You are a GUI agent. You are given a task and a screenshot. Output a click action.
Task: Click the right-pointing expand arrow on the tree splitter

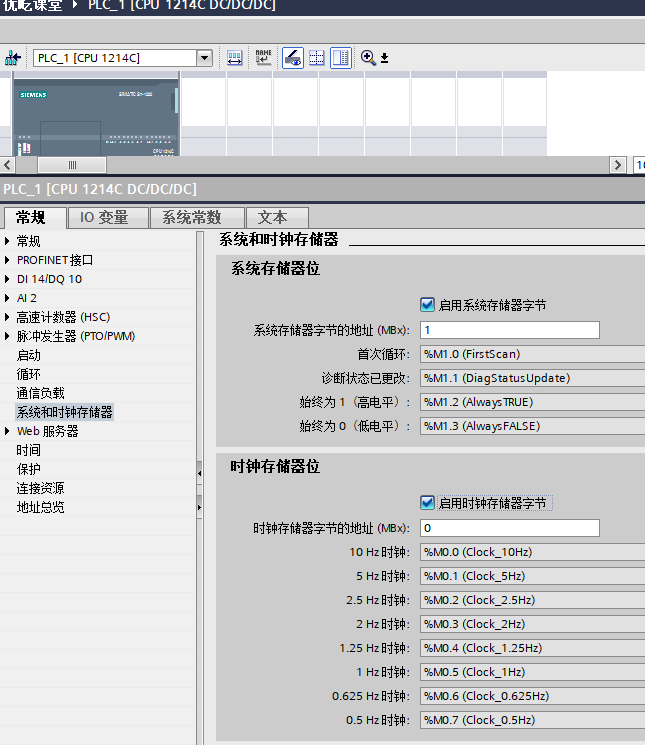coord(199,507)
